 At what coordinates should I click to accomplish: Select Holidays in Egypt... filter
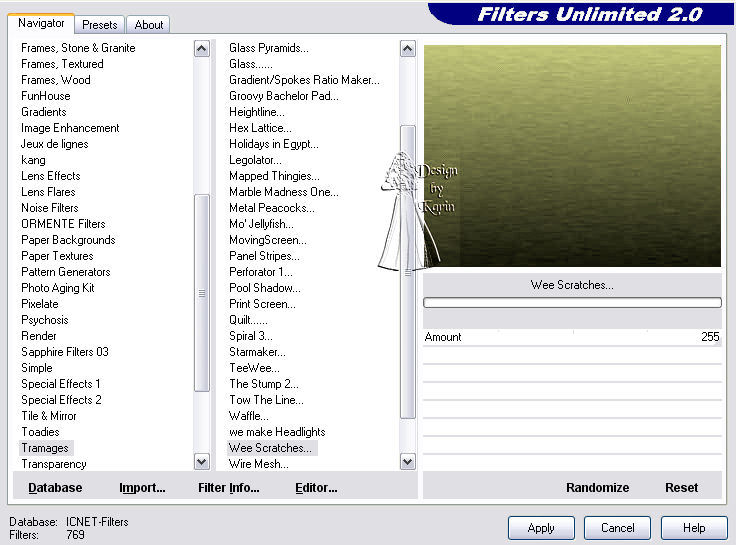(274, 144)
